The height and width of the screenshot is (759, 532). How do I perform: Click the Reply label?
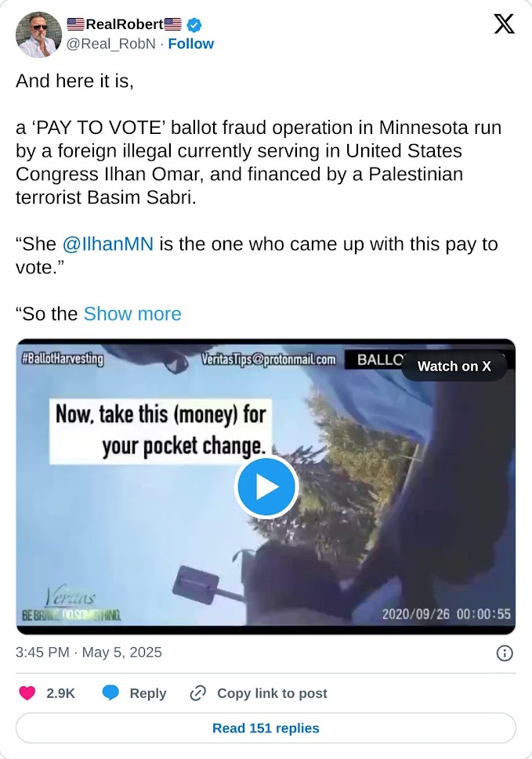click(x=147, y=693)
